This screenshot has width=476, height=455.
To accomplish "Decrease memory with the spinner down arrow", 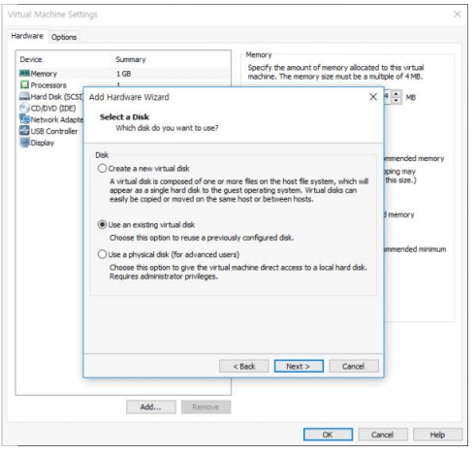I will (x=397, y=100).
